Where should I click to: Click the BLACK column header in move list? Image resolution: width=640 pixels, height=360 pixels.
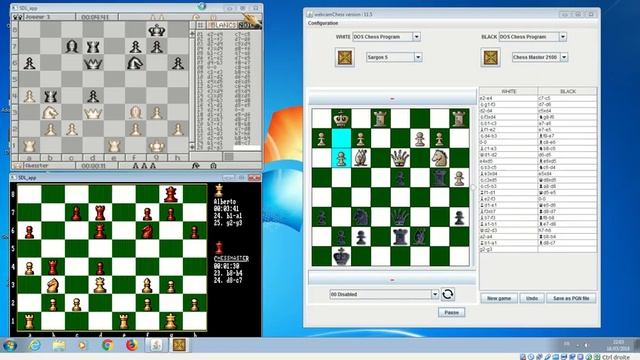567,91
